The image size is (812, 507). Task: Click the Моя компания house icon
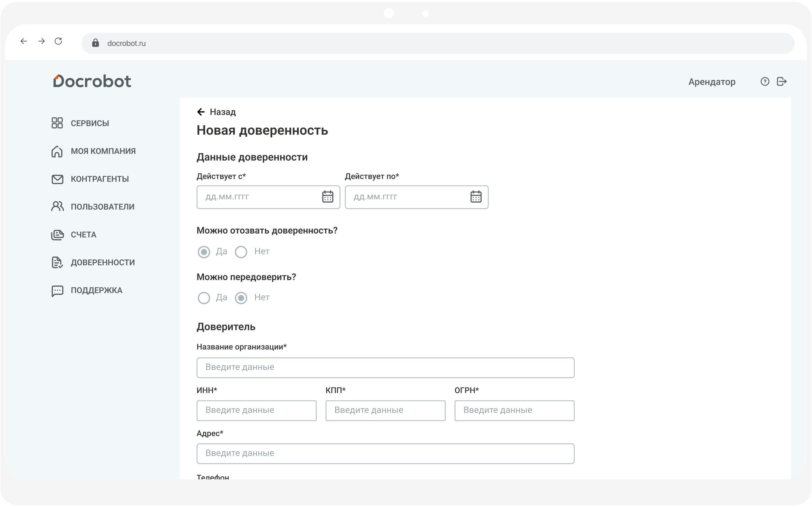click(57, 151)
